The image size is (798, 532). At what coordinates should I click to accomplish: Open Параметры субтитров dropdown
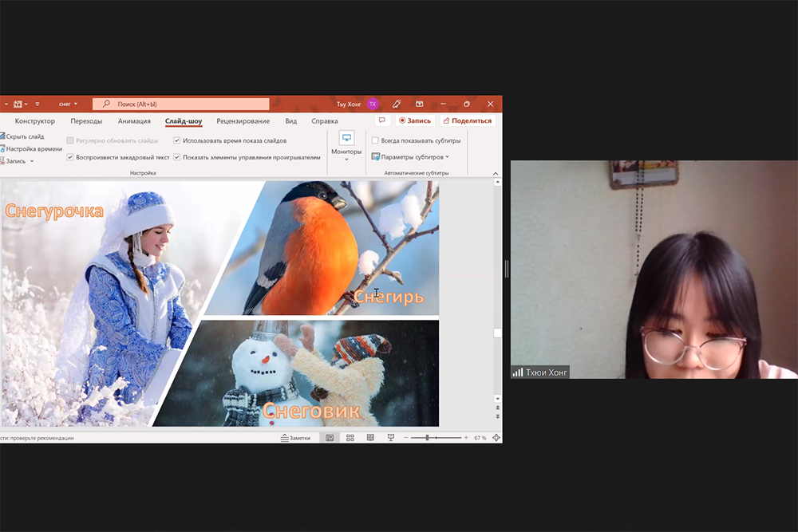pyautogui.click(x=415, y=156)
